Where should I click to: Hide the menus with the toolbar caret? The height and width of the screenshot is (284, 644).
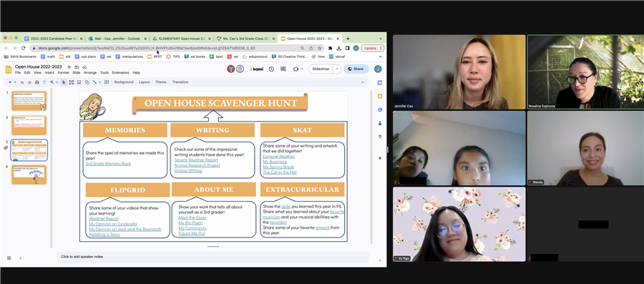pyautogui.click(x=362, y=82)
